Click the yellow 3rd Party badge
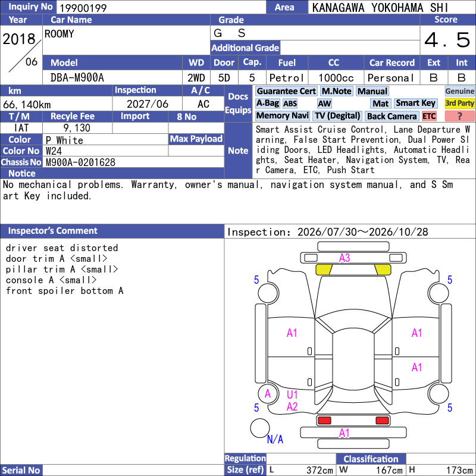 pyautogui.click(x=459, y=104)
